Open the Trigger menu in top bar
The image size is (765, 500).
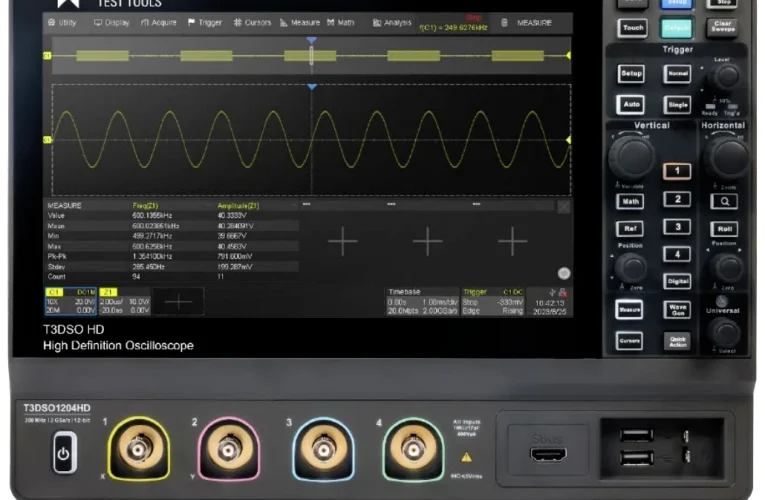coord(205,22)
